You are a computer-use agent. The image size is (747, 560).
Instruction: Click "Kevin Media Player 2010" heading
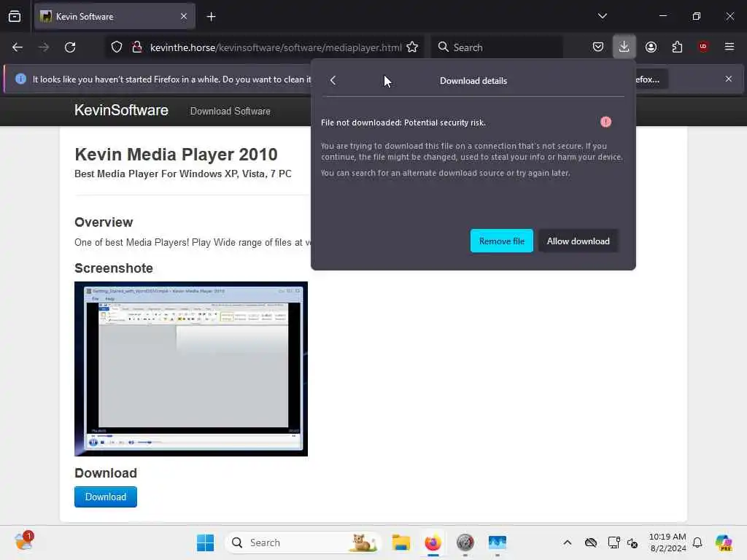(177, 155)
